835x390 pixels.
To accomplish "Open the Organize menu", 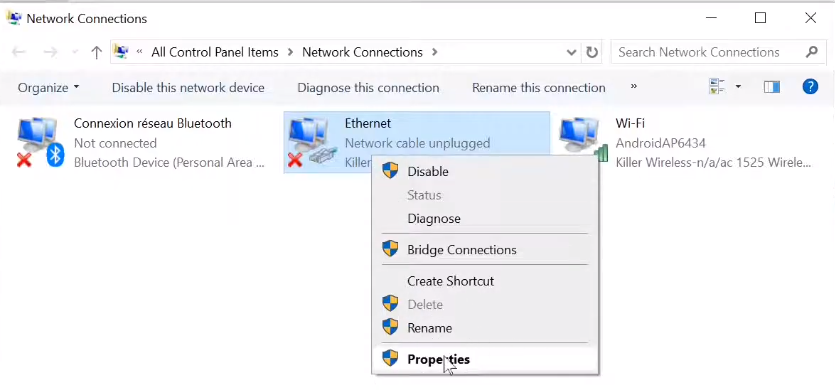I will pos(48,87).
